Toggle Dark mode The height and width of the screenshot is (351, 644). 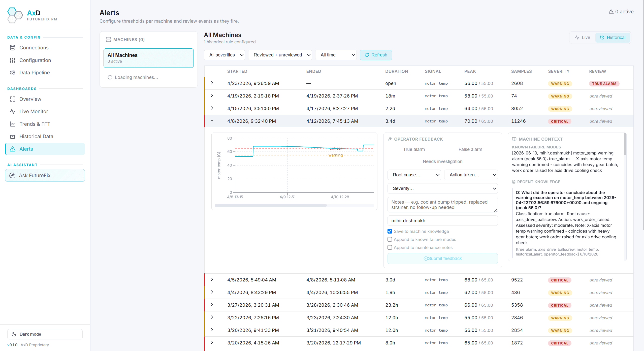(x=45, y=334)
